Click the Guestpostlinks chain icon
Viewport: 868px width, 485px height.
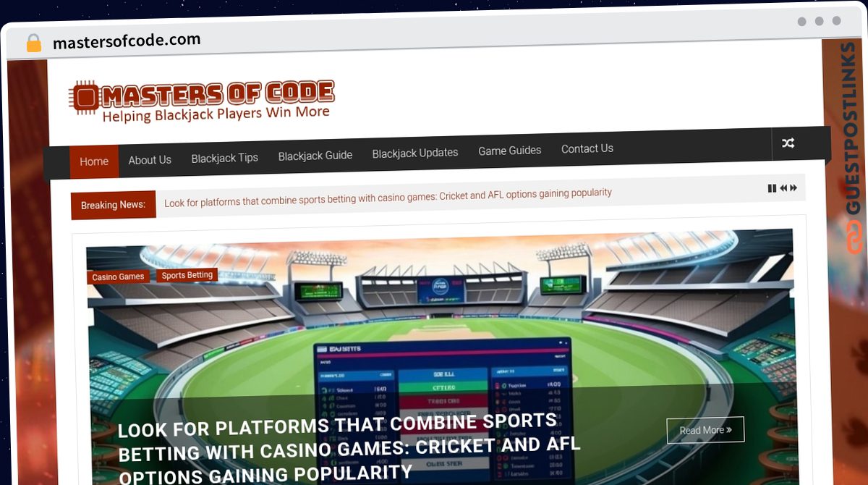point(854,237)
